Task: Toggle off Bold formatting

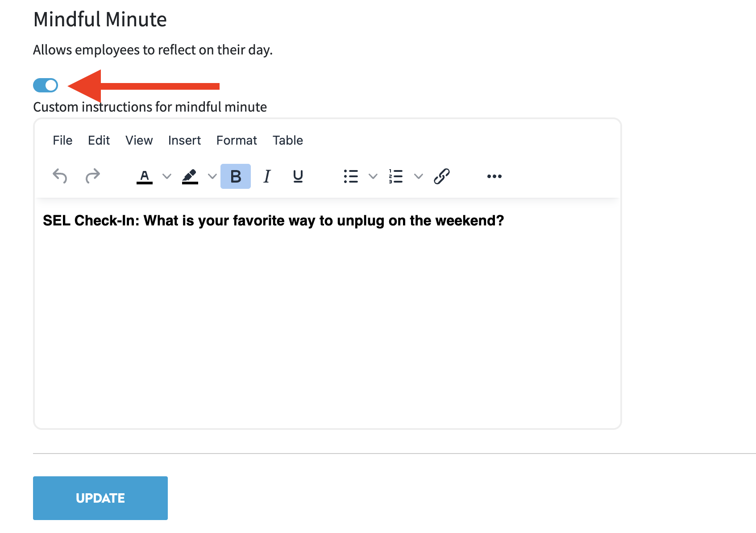Action: click(235, 176)
